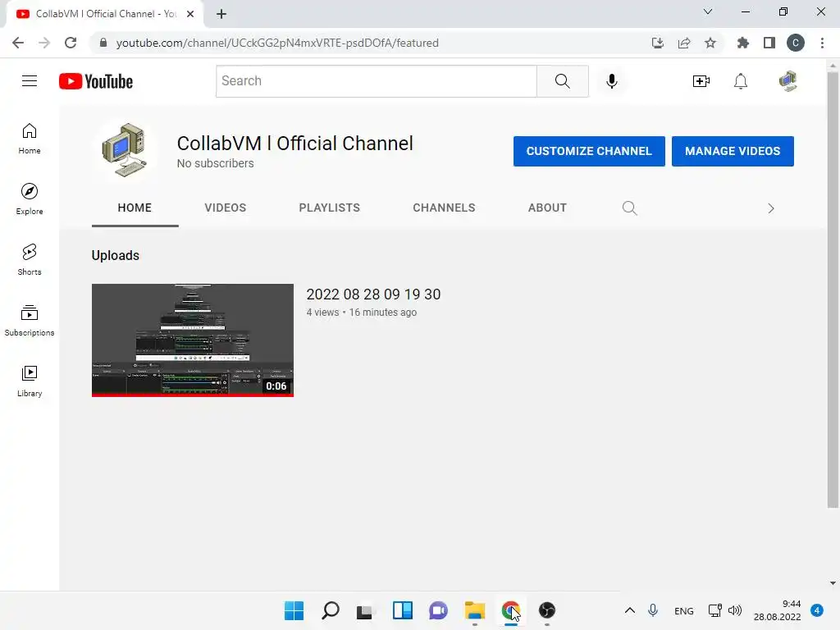Viewport: 840px width, 630px height.
Task: Click the page vertical scrollbar
Action: [833, 290]
